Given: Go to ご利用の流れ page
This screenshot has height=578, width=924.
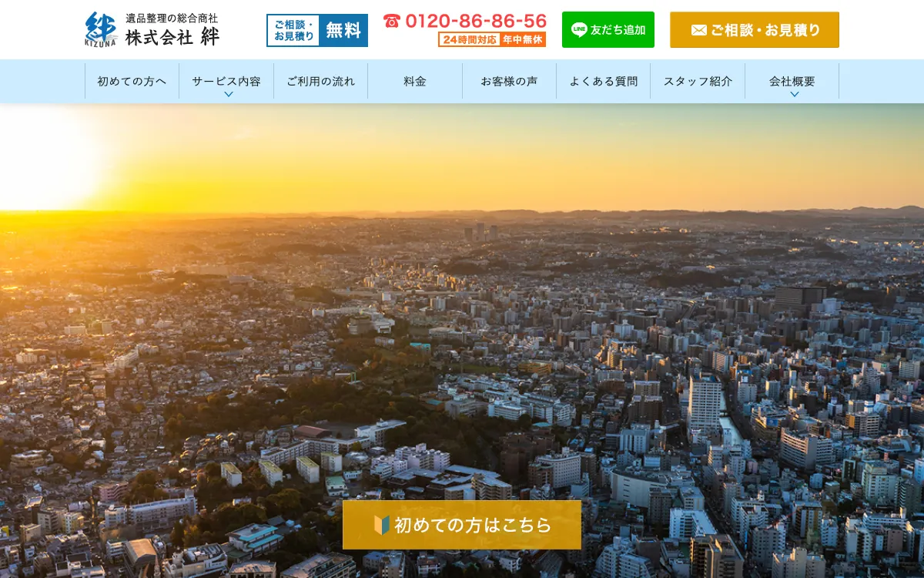Looking at the screenshot, I should pos(320,81).
